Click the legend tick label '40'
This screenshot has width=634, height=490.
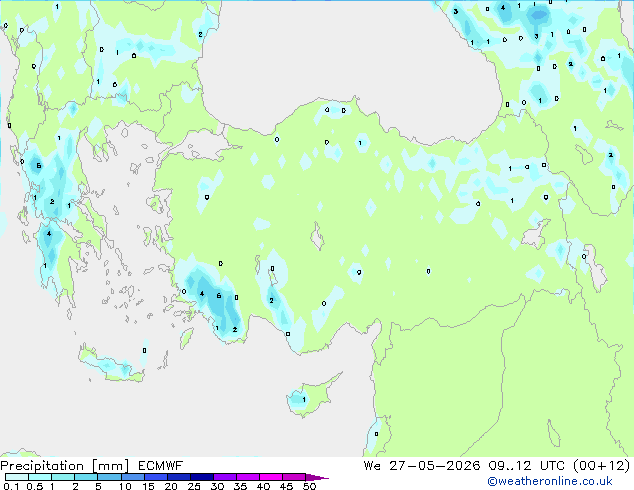(x=263, y=486)
